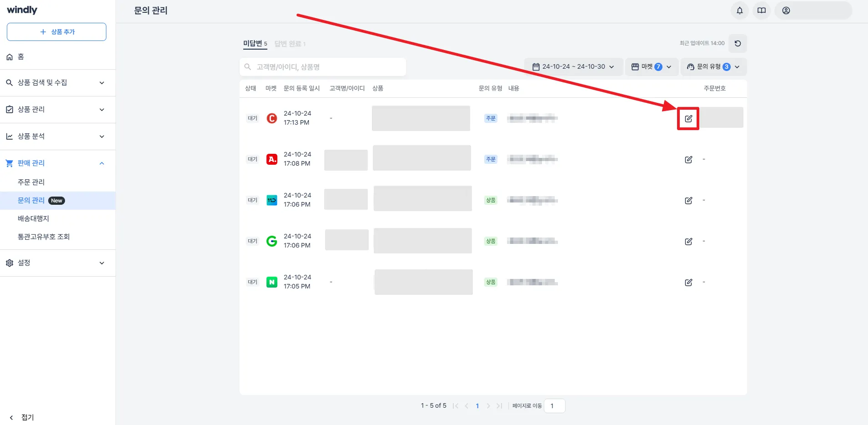This screenshot has height=425, width=868.
Task: Click the 24-10-24 17:05 PM date cell
Action: 297,282
